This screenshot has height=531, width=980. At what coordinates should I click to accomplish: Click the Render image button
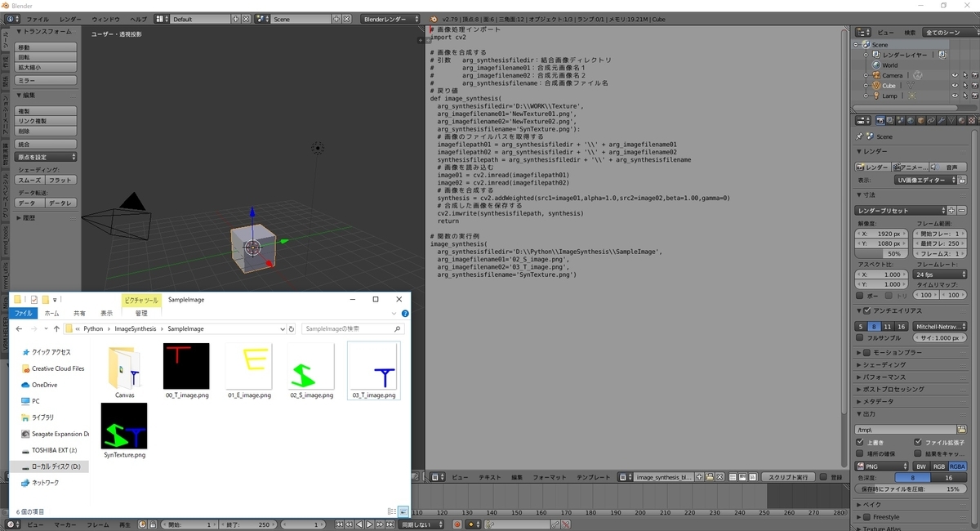click(873, 167)
